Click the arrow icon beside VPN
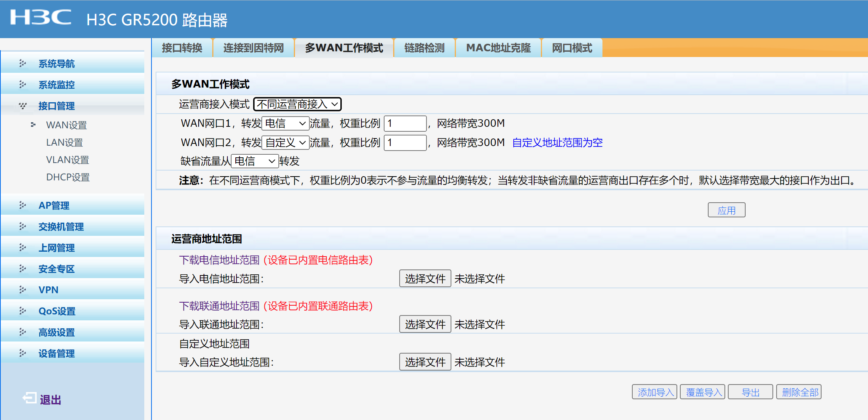This screenshot has width=868, height=420. pyautogui.click(x=23, y=290)
